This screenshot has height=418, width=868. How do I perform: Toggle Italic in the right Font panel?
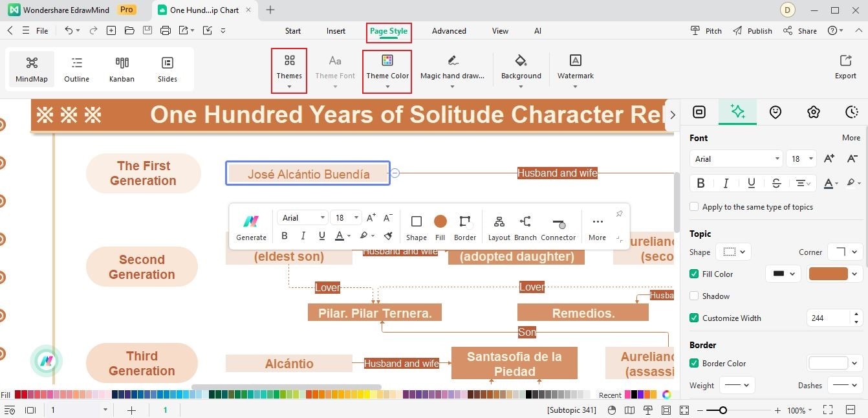726,183
